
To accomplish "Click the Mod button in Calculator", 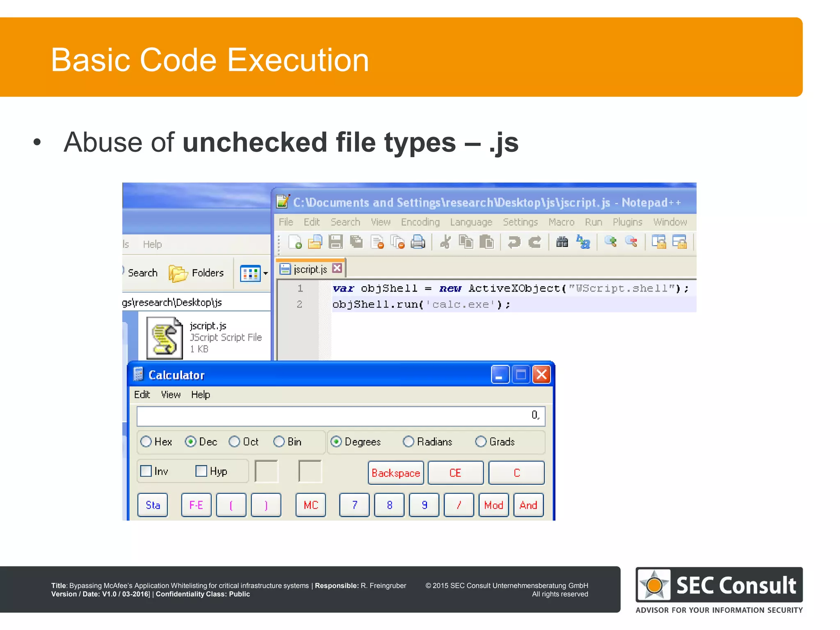I will pyautogui.click(x=493, y=505).
